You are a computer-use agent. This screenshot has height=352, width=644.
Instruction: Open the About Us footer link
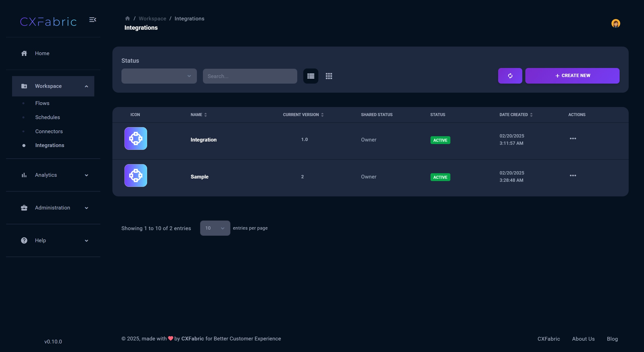tap(583, 339)
